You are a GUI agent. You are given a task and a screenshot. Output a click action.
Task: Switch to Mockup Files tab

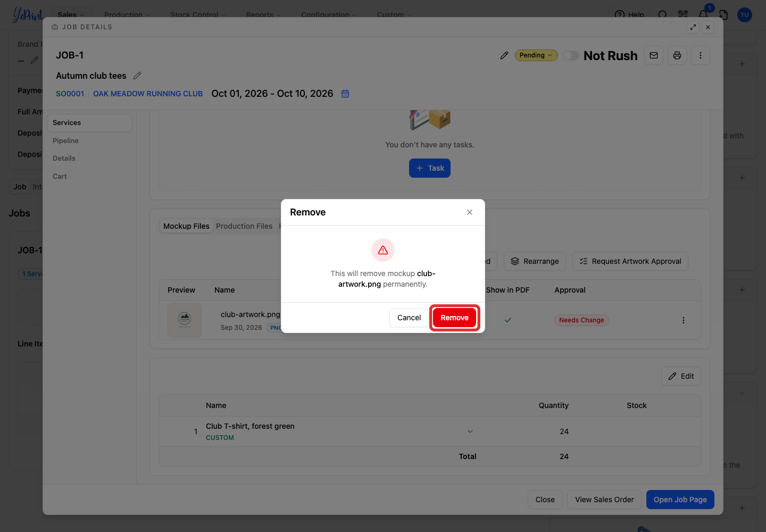coord(186,226)
